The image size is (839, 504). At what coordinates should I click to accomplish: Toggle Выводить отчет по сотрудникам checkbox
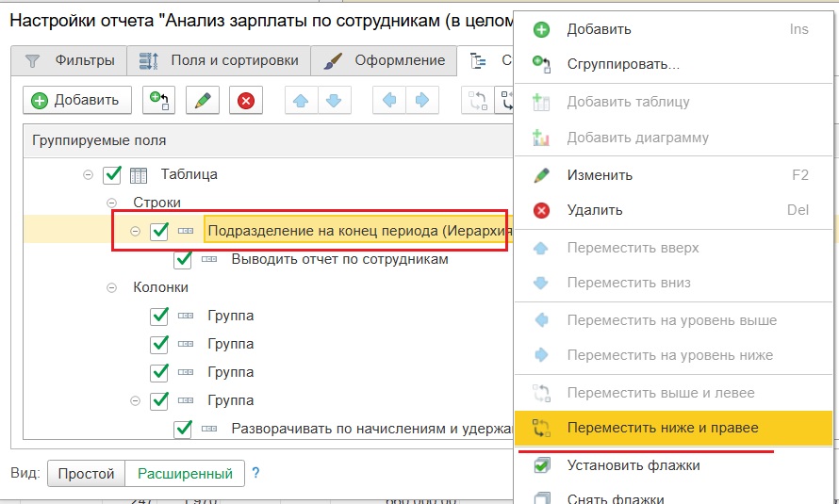pos(183,259)
